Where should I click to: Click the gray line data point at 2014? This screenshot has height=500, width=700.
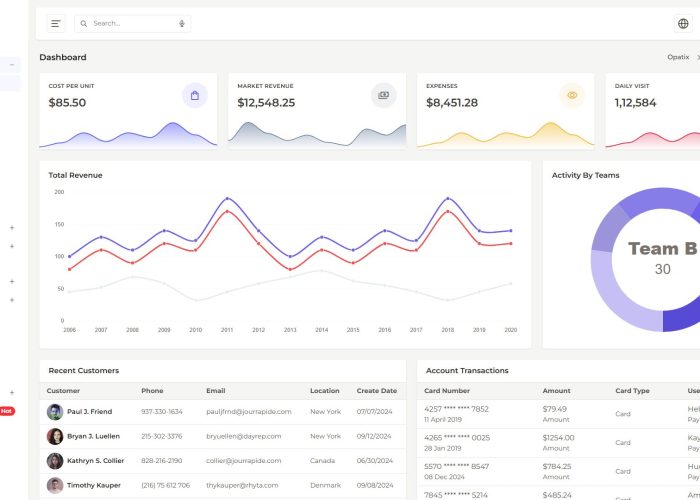point(322,271)
